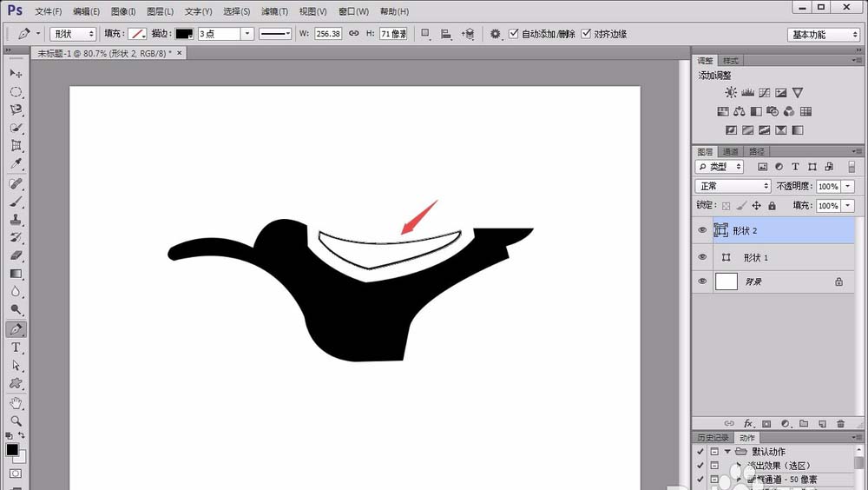Hide the 形状 2 layer

[702, 230]
